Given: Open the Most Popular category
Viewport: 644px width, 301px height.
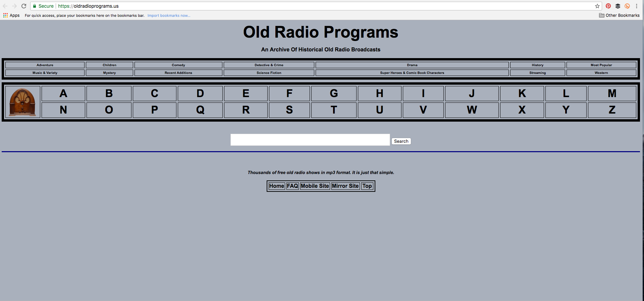Looking at the screenshot, I should coord(601,65).
